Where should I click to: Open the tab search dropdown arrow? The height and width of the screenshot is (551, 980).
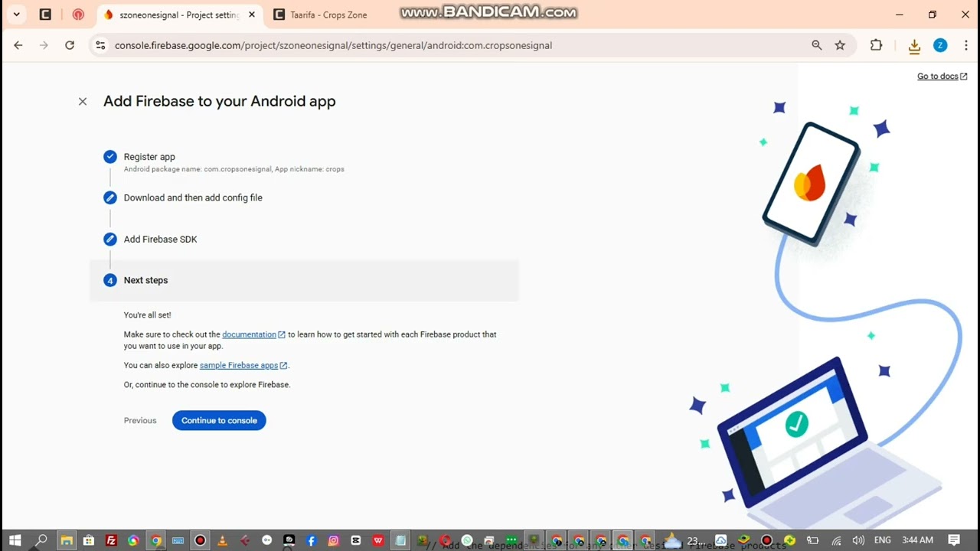pos(16,15)
